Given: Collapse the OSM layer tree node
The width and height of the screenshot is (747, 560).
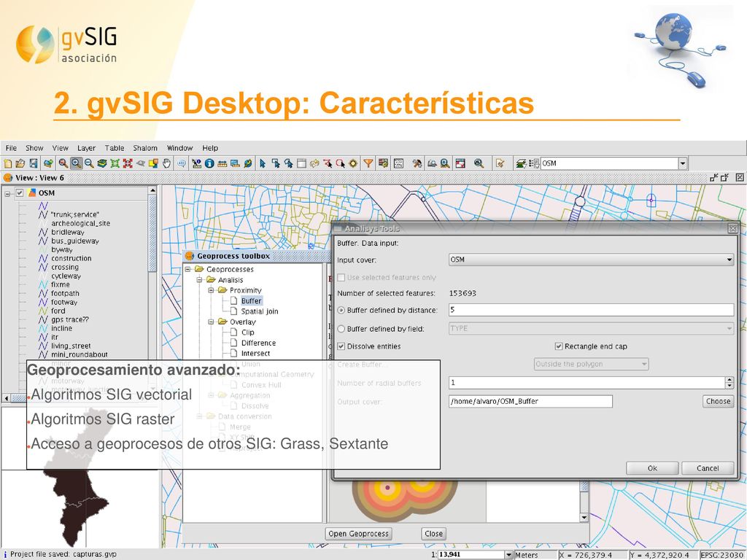Looking at the screenshot, I should coord(7,193).
